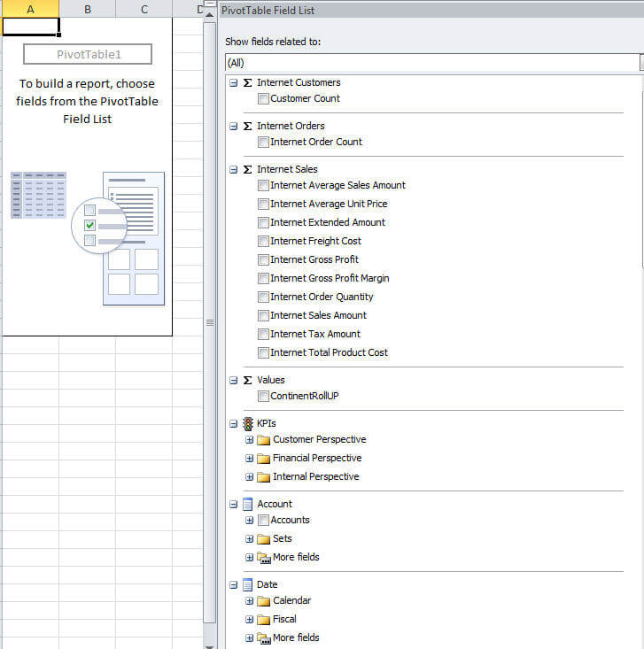Collapse the Account dimension
Image resolution: width=644 pixels, height=649 pixels.
click(234, 504)
